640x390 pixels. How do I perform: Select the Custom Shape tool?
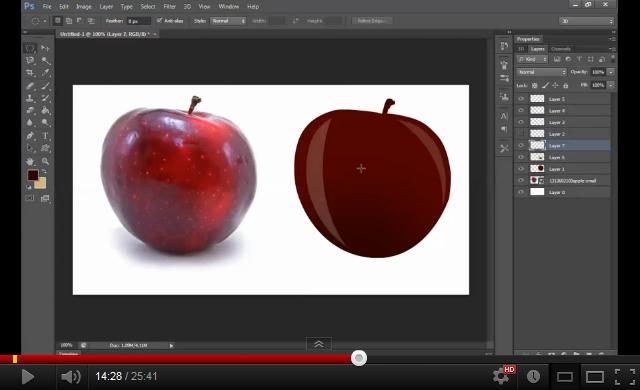pyautogui.click(x=45, y=148)
